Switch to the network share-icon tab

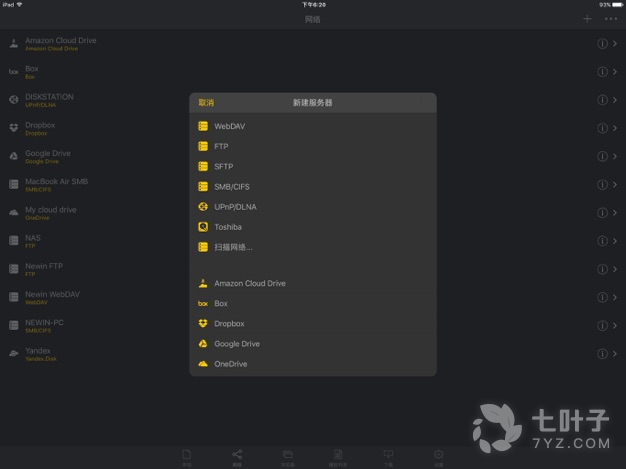[237, 457]
